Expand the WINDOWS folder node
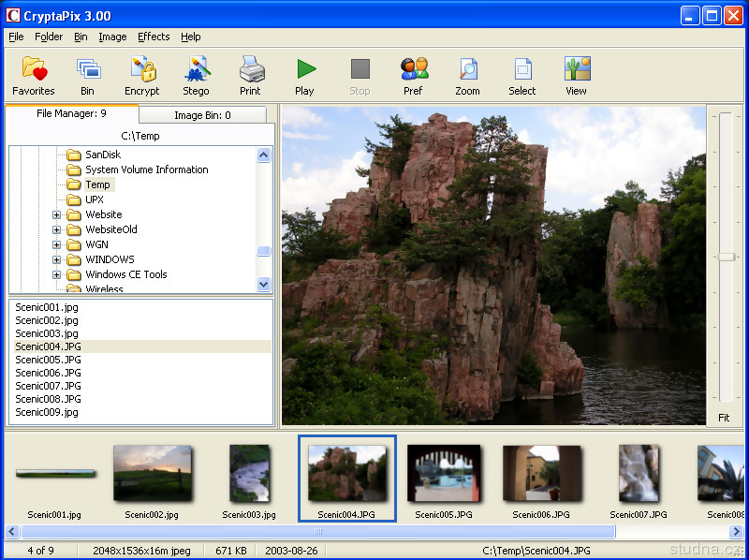The width and height of the screenshot is (749, 560). [x=56, y=259]
